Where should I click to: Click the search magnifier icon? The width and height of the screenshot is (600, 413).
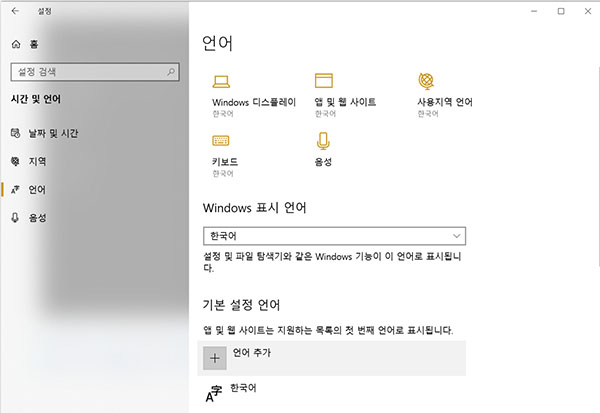(171, 72)
